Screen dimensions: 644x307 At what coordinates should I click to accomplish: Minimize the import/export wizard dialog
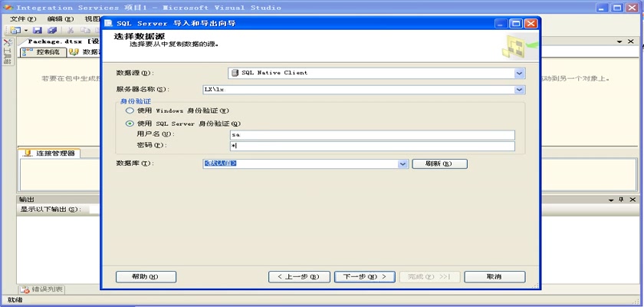501,24
